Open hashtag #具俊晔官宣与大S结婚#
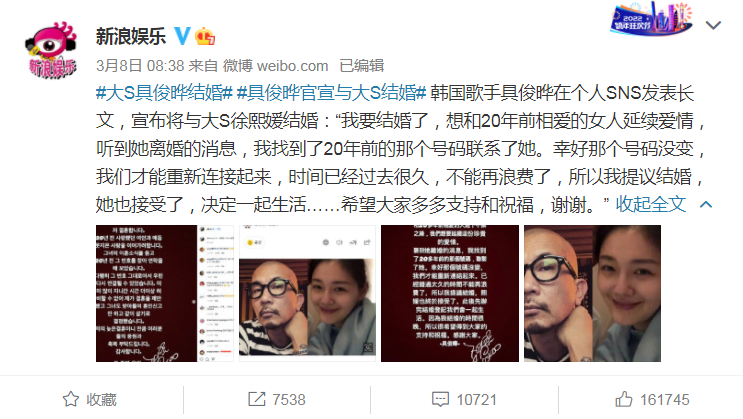 (x=332, y=93)
